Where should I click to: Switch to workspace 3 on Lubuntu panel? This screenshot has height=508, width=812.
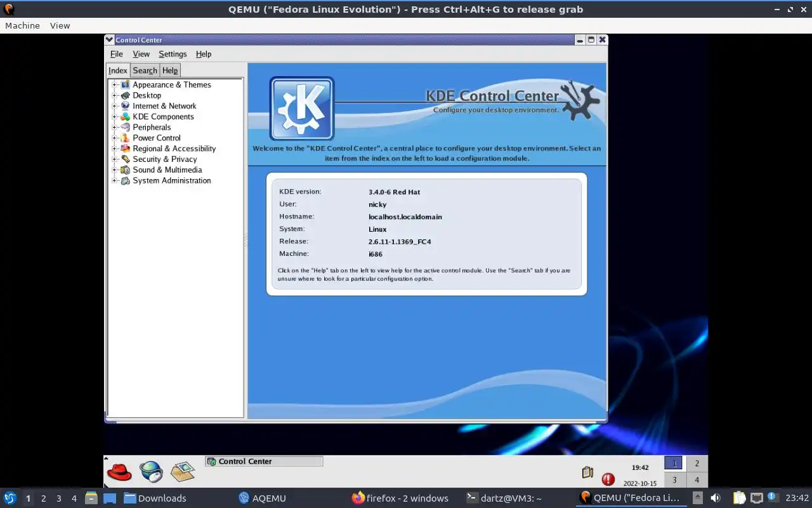click(58, 498)
